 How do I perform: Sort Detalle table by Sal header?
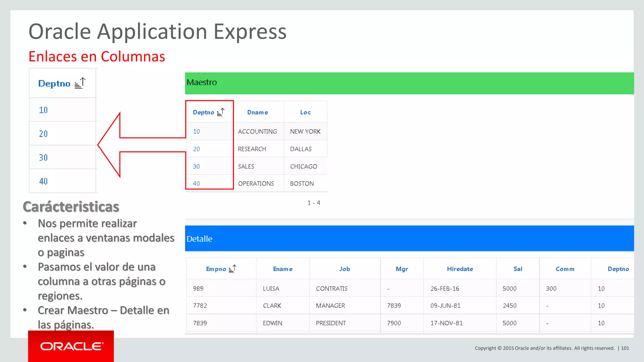(518, 269)
